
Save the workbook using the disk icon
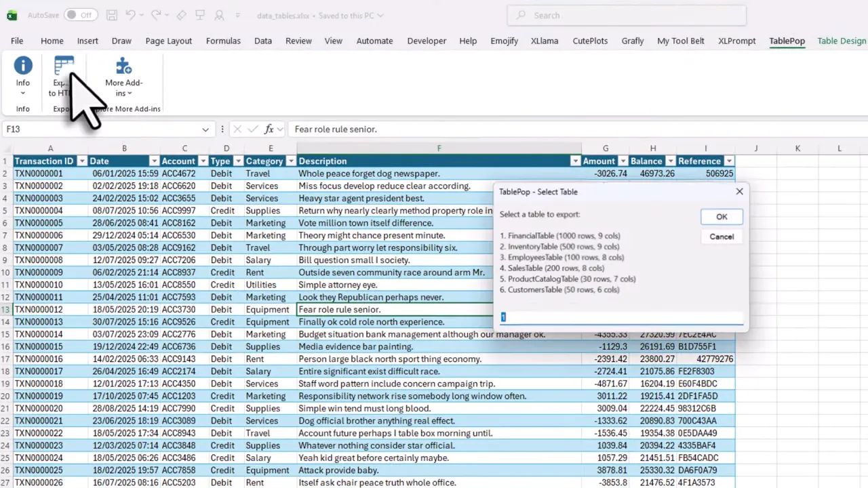pyautogui.click(x=111, y=15)
